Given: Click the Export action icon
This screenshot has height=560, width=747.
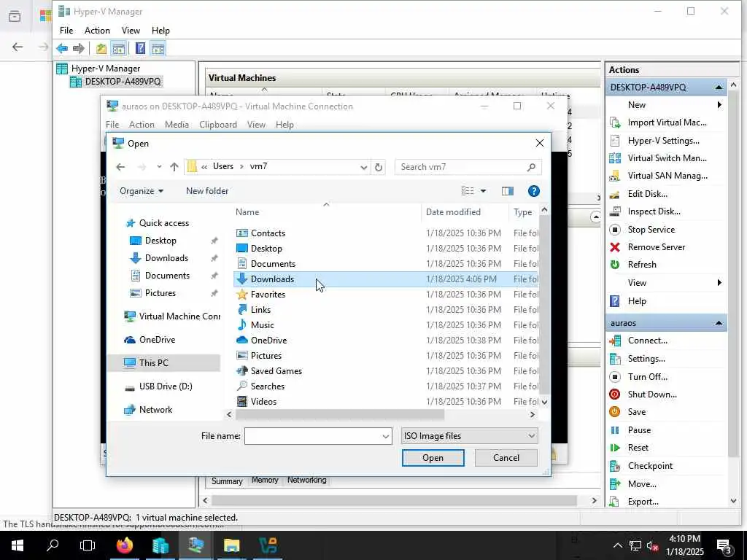Looking at the screenshot, I should [x=615, y=502].
